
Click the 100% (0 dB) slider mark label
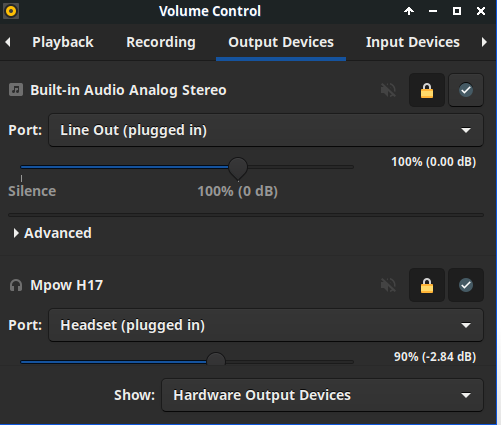[237, 192]
